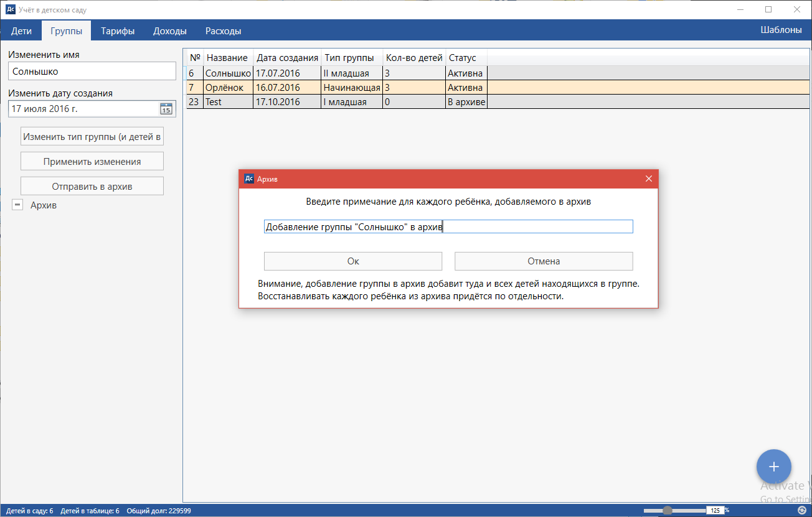Image resolution: width=812 pixels, height=517 pixels.
Task: Click the refresh icon in status bar
Action: pyautogui.click(x=802, y=510)
